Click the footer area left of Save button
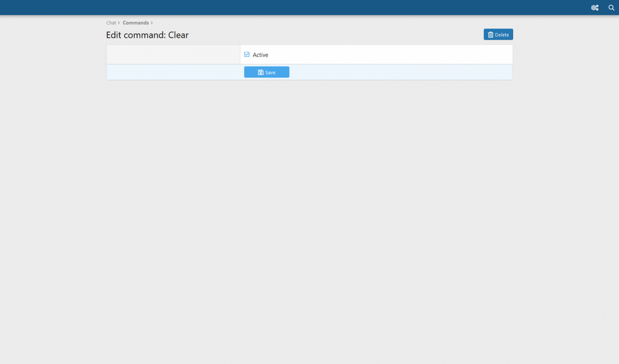 [174, 72]
